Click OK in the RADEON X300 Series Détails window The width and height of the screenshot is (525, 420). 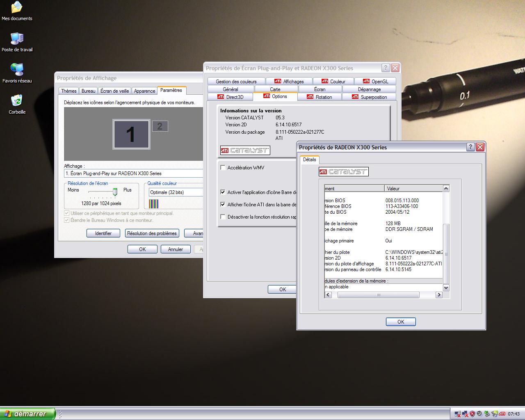(x=401, y=322)
